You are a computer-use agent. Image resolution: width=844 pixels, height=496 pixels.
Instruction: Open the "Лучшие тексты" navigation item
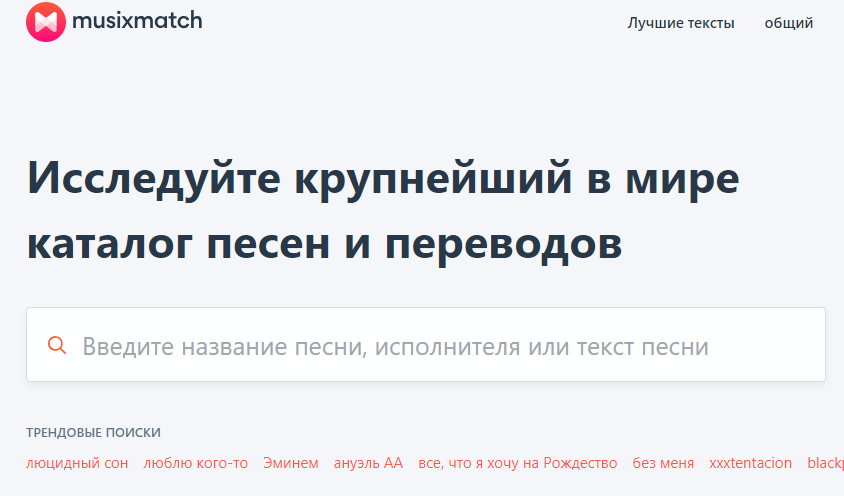[680, 23]
